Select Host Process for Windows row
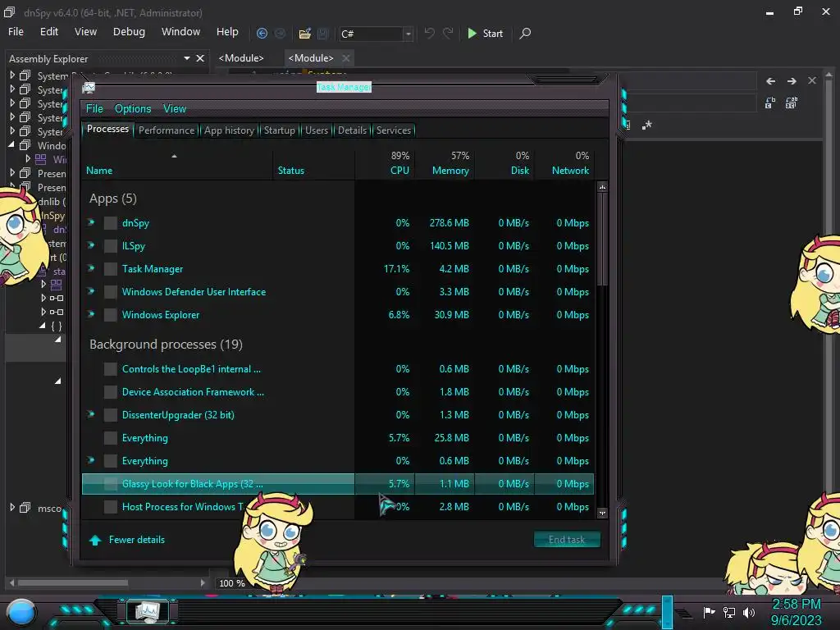This screenshot has width=840, height=630. pyautogui.click(x=337, y=507)
